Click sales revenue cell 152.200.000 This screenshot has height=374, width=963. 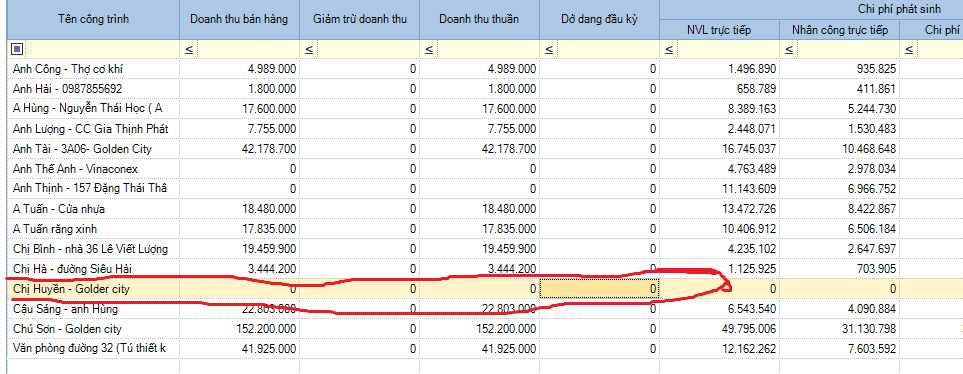coord(240,329)
